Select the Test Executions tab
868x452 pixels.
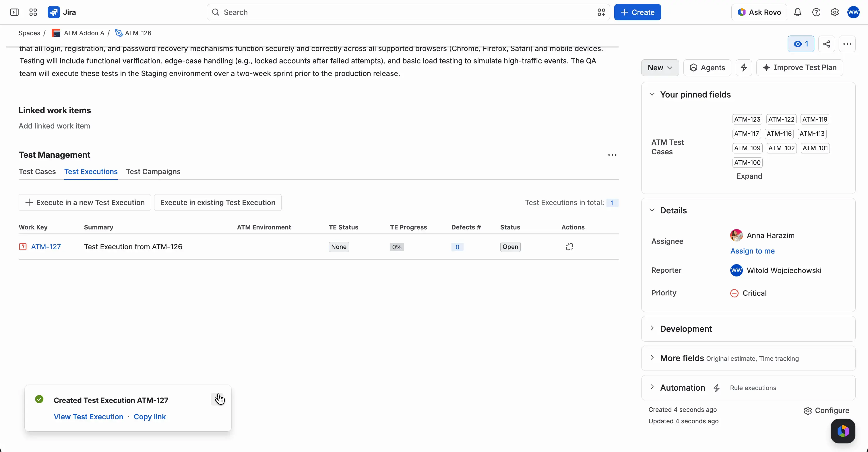(x=91, y=172)
